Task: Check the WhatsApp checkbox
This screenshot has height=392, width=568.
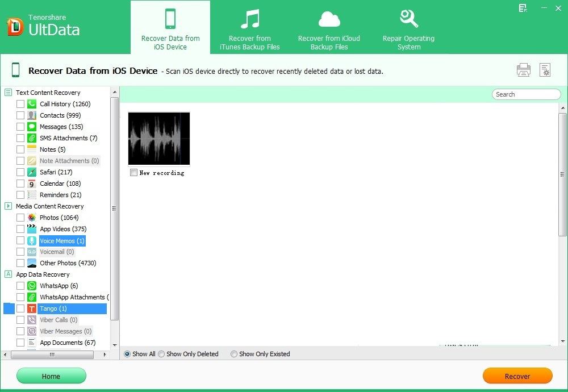Action: (x=20, y=286)
